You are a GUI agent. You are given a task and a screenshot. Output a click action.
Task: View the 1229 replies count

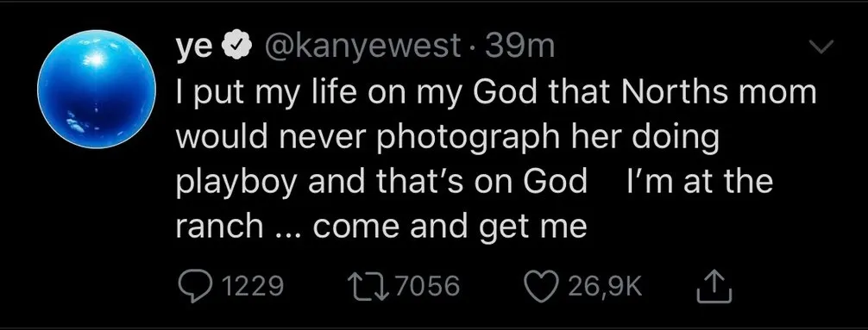click(251, 287)
